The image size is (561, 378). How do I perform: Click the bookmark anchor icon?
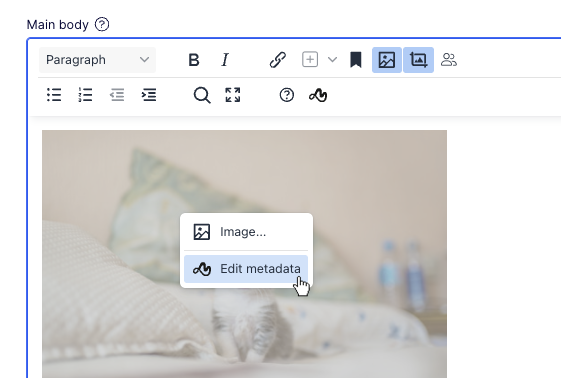[356, 60]
